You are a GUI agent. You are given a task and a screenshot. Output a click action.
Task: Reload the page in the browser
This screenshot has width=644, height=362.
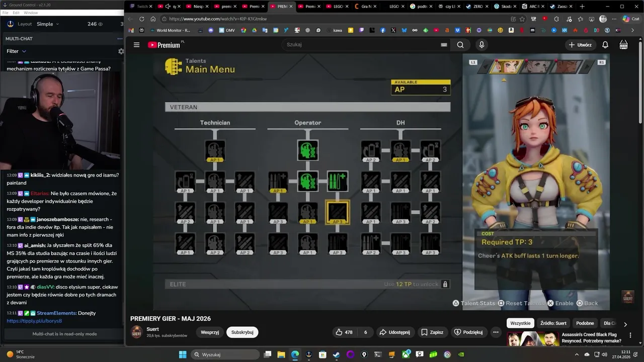[141, 19]
